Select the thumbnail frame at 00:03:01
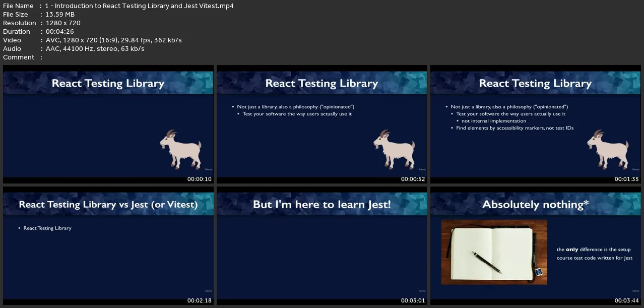 pyautogui.click(x=322, y=245)
